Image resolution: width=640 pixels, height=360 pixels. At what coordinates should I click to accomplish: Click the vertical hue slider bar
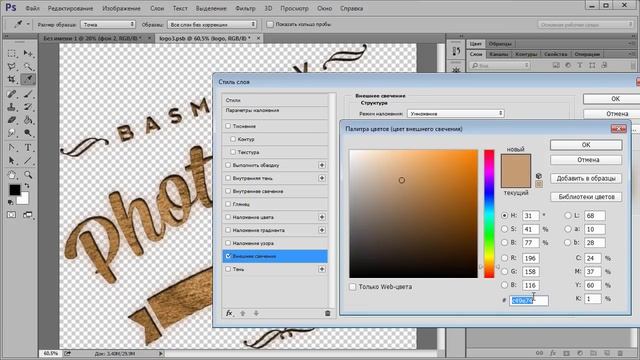click(x=489, y=214)
